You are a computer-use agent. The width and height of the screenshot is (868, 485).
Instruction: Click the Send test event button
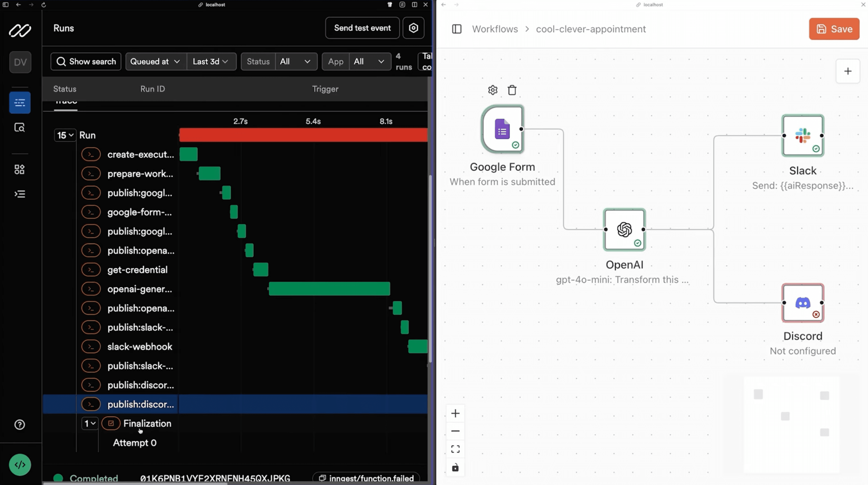coord(362,28)
